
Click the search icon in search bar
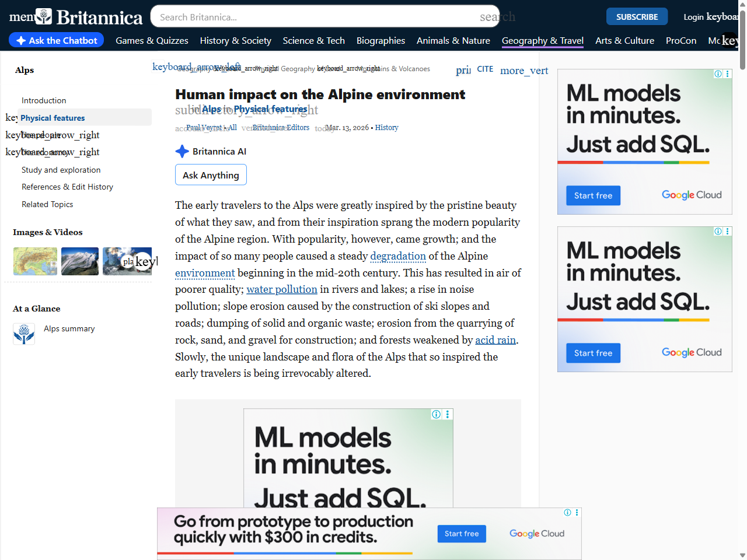pyautogui.click(x=497, y=17)
